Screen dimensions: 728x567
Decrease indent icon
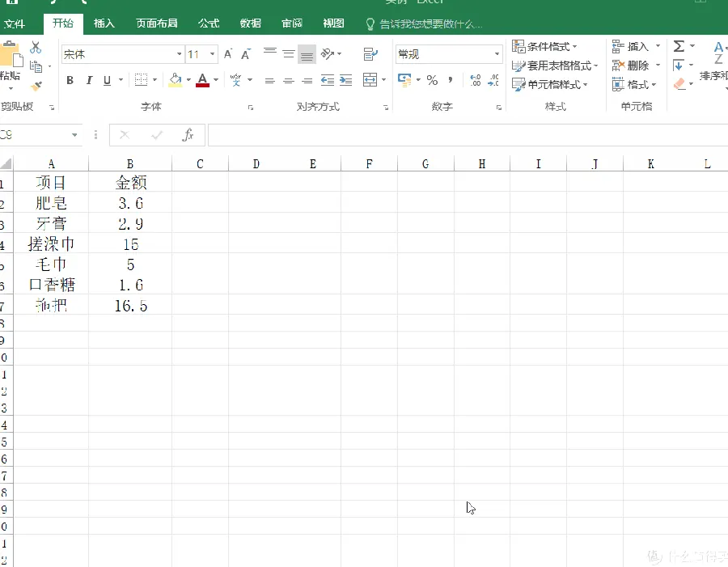point(328,80)
